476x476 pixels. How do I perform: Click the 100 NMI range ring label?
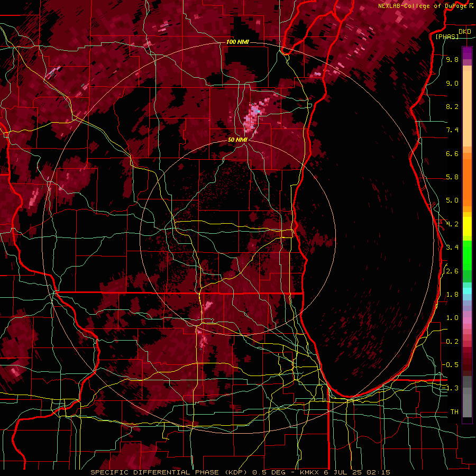click(x=237, y=42)
